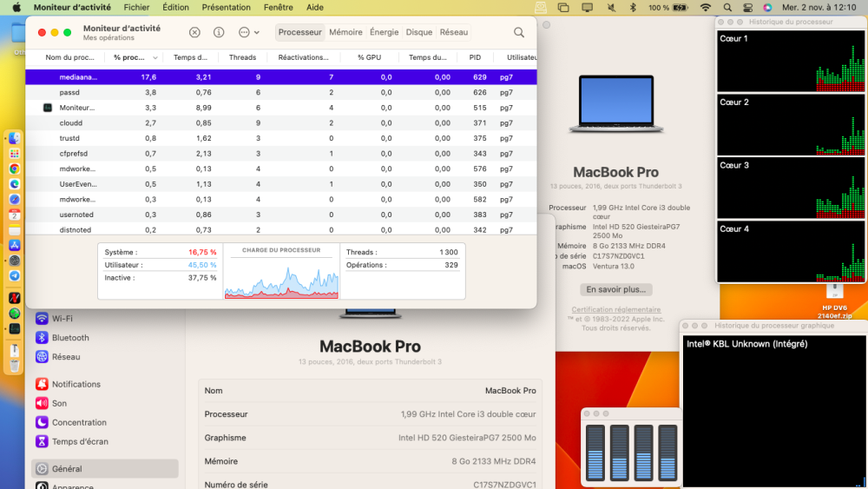Open the Fichier menu

[x=137, y=7]
